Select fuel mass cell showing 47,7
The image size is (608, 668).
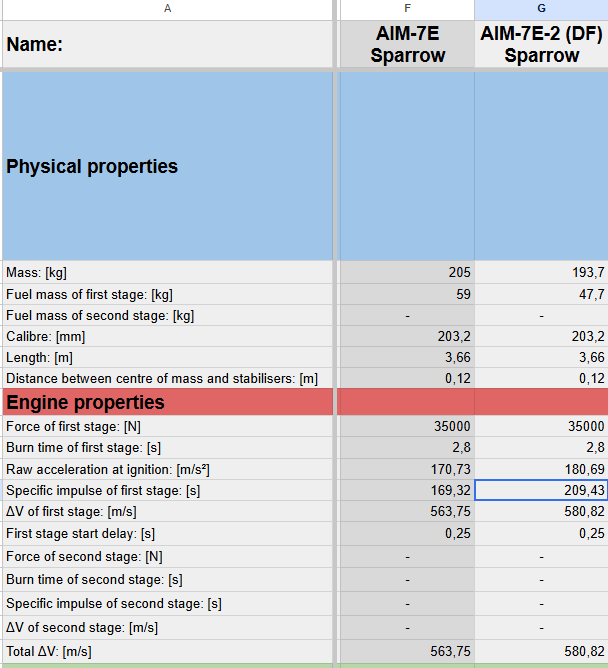tap(541, 294)
